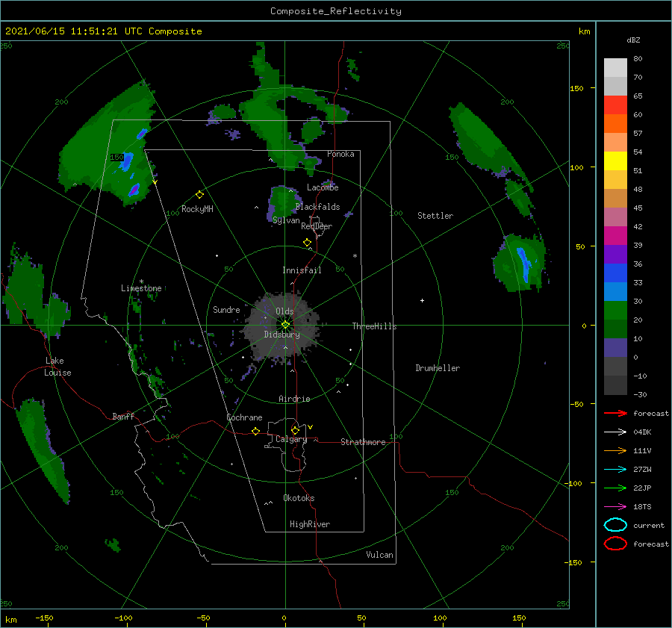Click the yellow diamond marker below RedDeer
The image size is (672, 628).
click(307, 243)
